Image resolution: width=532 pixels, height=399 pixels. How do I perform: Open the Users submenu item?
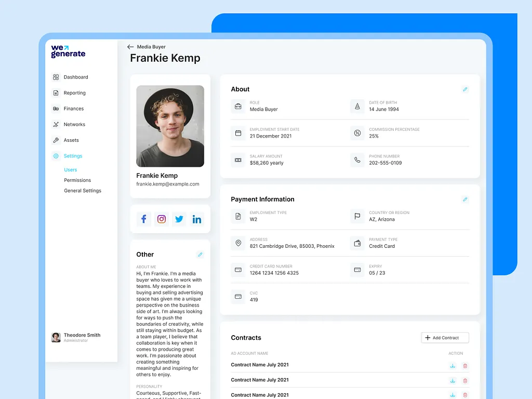click(x=71, y=170)
